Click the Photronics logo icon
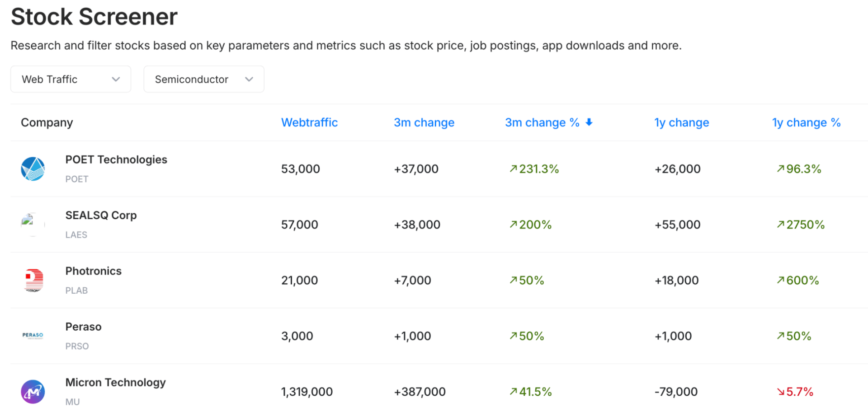868x417 pixels. (x=33, y=280)
